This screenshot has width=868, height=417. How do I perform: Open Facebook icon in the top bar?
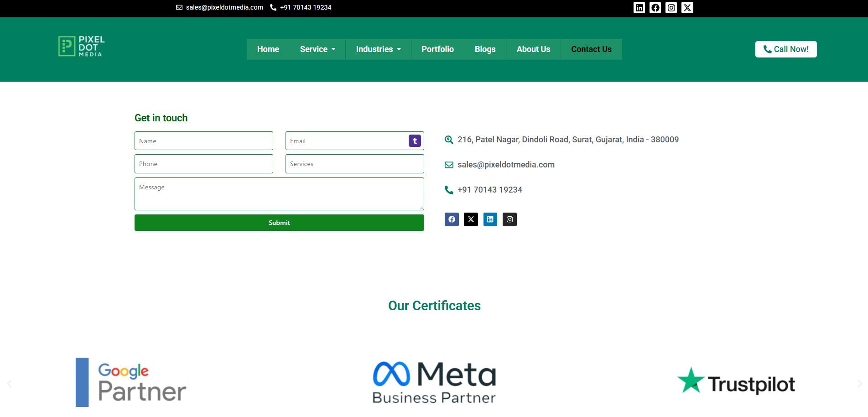coord(655,7)
